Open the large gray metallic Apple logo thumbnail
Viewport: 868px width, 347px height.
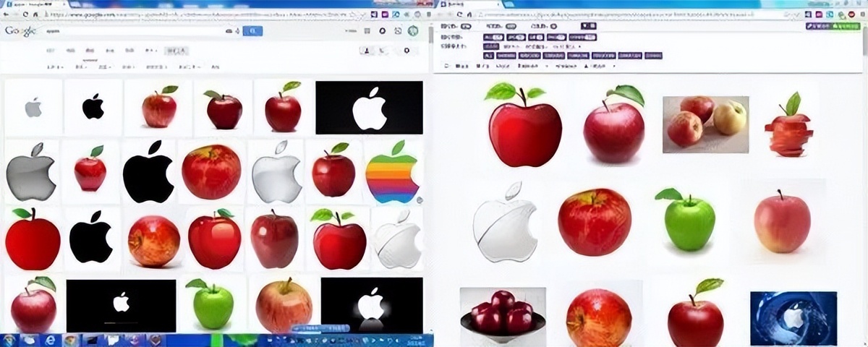pyautogui.click(x=31, y=172)
